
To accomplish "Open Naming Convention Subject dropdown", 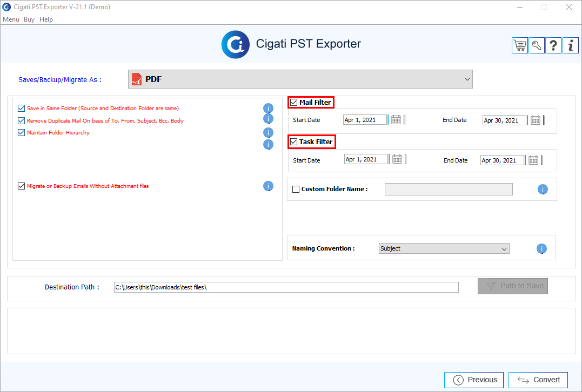I will 444,248.
